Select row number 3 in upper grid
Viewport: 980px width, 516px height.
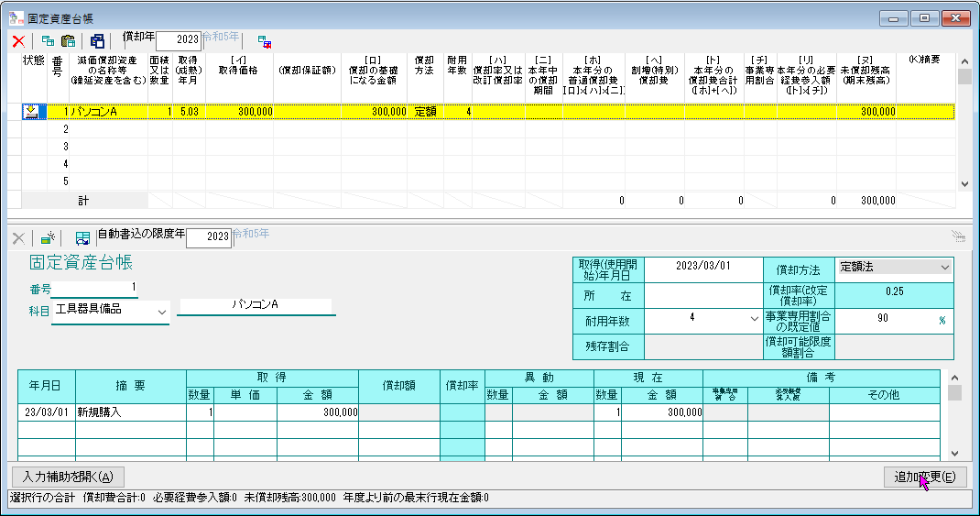(58, 147)
